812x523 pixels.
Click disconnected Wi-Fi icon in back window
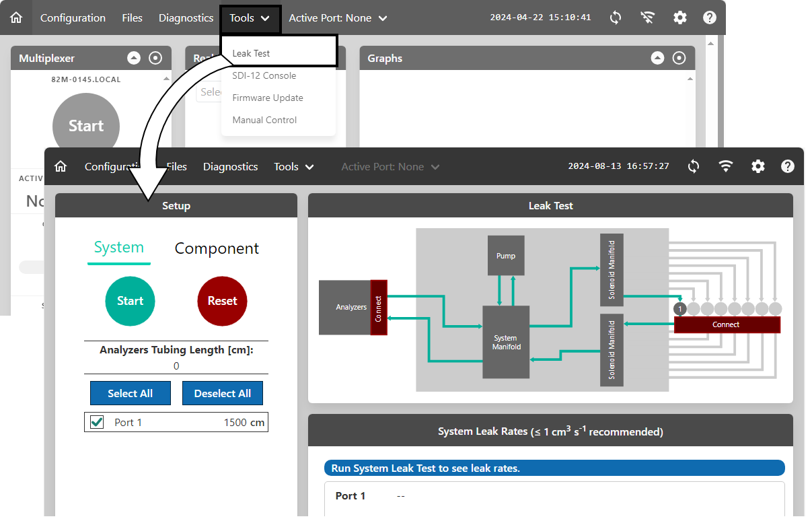[648, 18]
